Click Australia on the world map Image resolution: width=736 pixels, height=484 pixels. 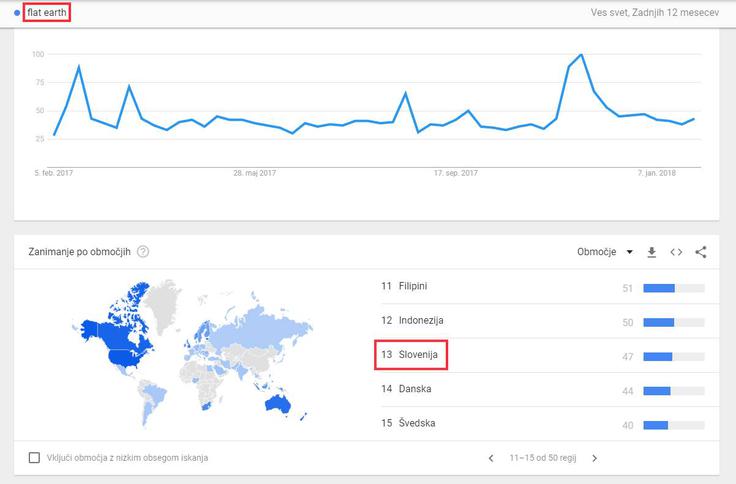[x=277, y=403]
